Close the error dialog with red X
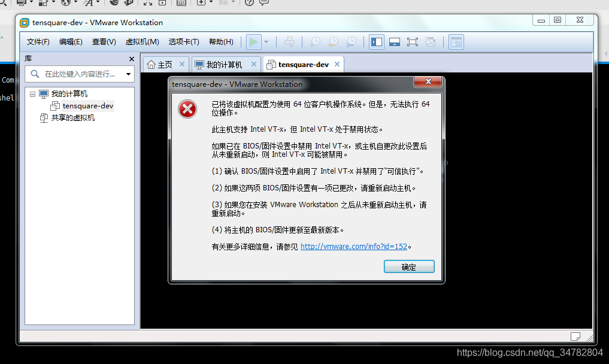 [x=428, y=81]
